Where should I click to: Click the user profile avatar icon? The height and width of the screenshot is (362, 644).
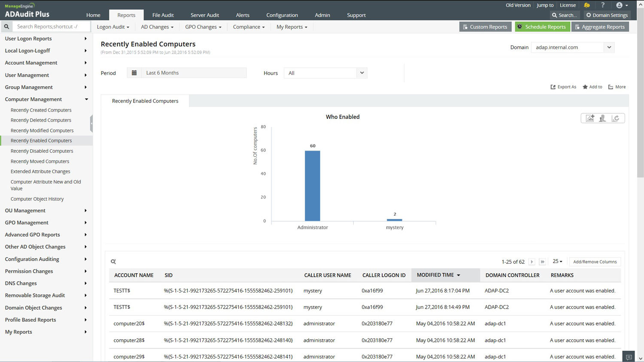[x=619, y=5]
